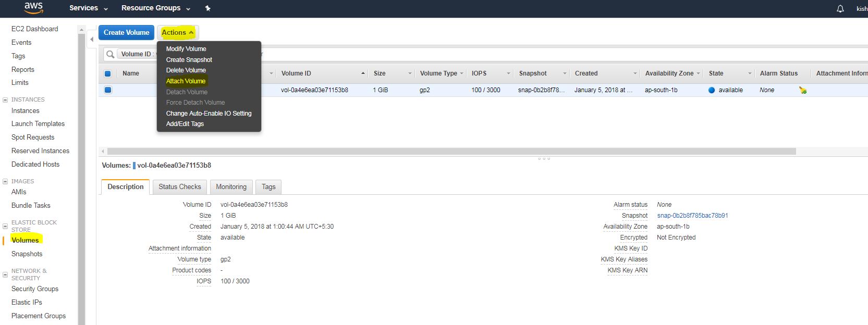The image size is (868, 325).
Task: Click the blue available state indicator
Action: (x=712, y=90)
